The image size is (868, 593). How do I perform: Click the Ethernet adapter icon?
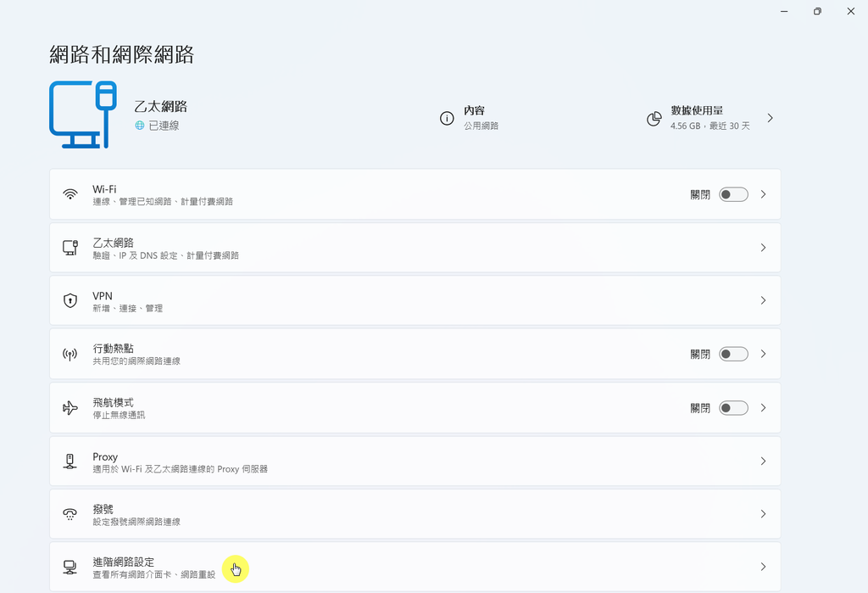click(72, 247)
